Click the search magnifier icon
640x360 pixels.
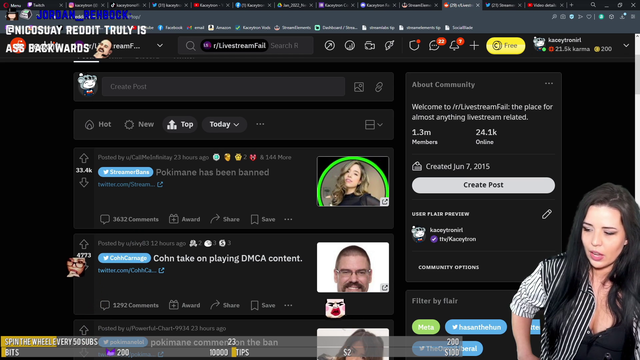[190, 46]
